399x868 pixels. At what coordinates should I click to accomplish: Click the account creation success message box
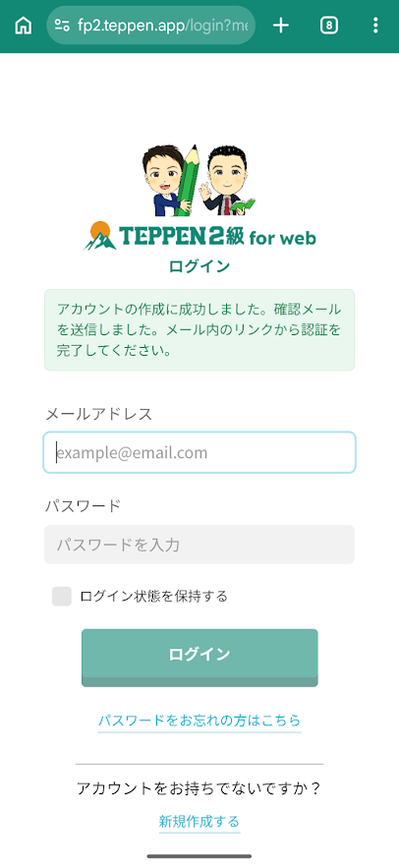199,329
